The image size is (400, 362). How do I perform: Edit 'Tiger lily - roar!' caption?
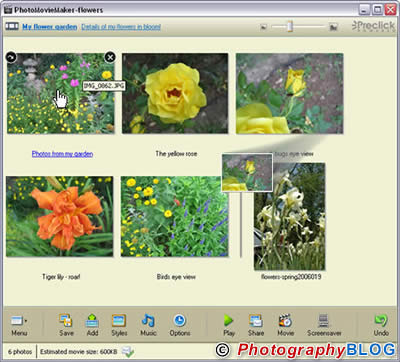point(61,277)
